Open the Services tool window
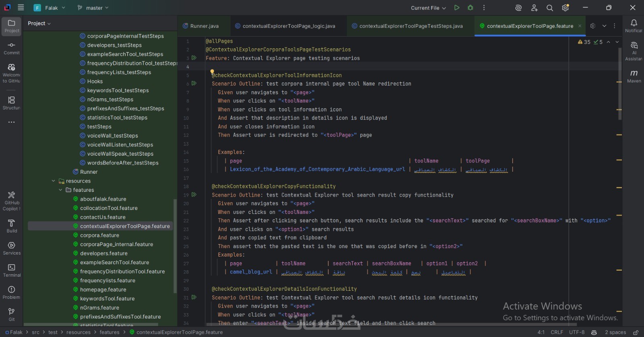This screenshot has height=337, width=644. (12, 248)
